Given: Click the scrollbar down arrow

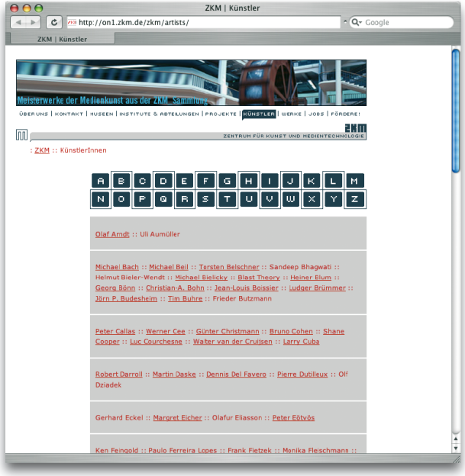Looking at the screenshot, I should 456,448.
